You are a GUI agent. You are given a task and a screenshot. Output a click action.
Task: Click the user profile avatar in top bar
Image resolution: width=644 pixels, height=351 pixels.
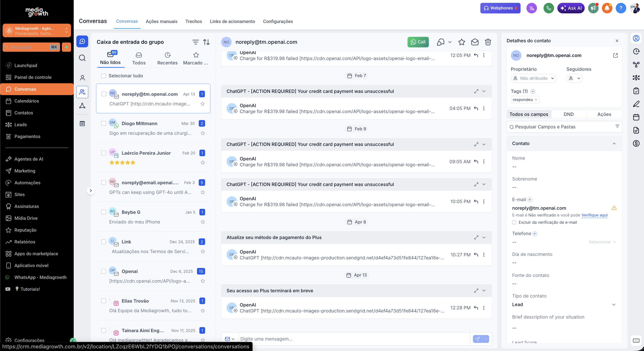[635, 8]
